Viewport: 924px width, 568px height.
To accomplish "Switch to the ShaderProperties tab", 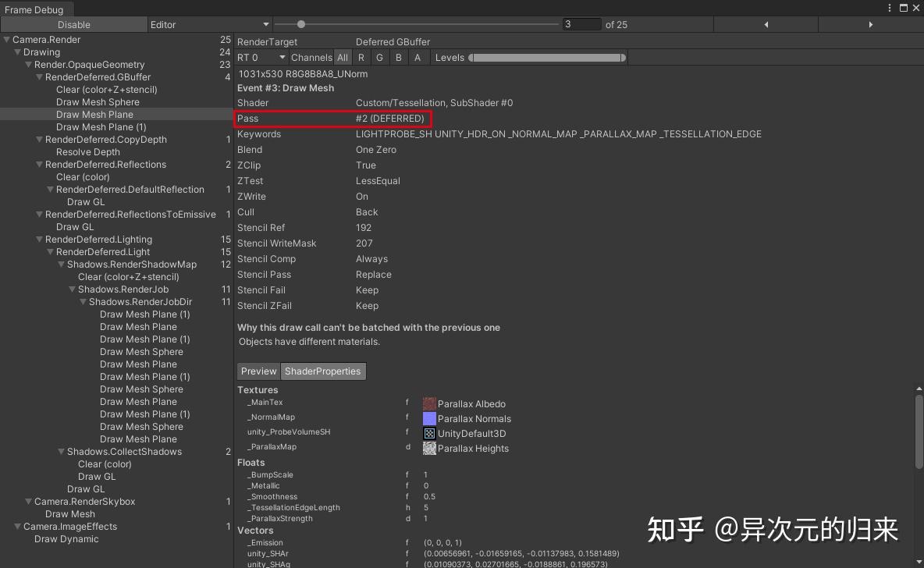I will [x=323, y=371].
